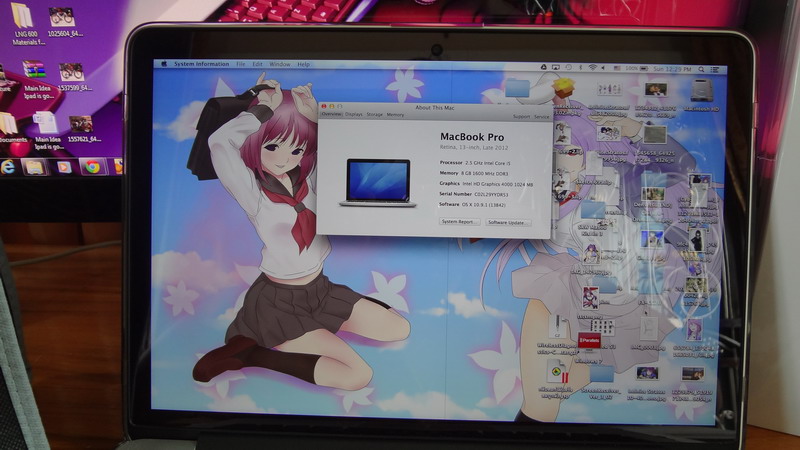This screenshot has height=450, width=800.
Task: Open the Parallels desktop icon
Action: 589,341
